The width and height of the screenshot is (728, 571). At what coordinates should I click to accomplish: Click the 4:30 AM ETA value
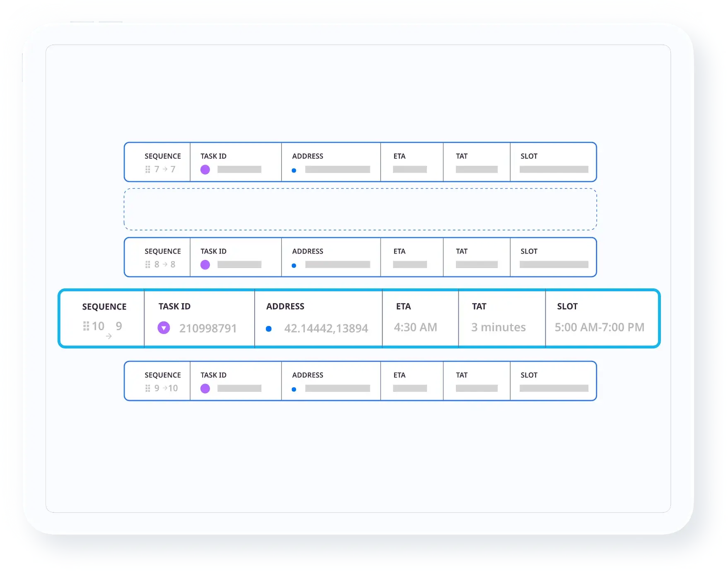(x=415, y=327)
